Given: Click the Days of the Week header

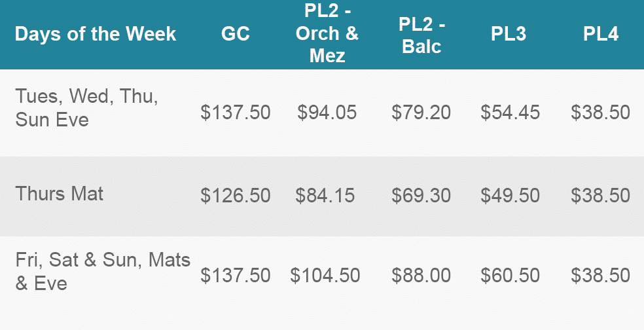Looking at the screenshot, I should click(x=96, y=33).
